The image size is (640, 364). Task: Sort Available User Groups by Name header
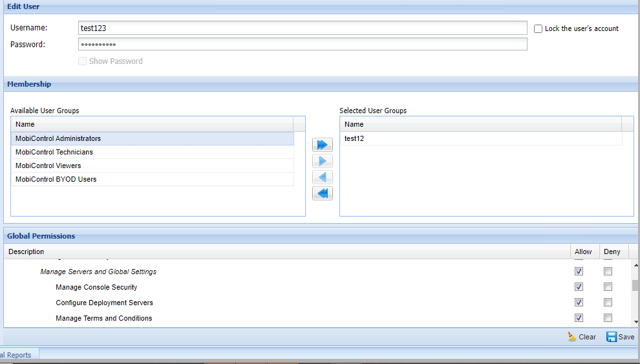152,124
